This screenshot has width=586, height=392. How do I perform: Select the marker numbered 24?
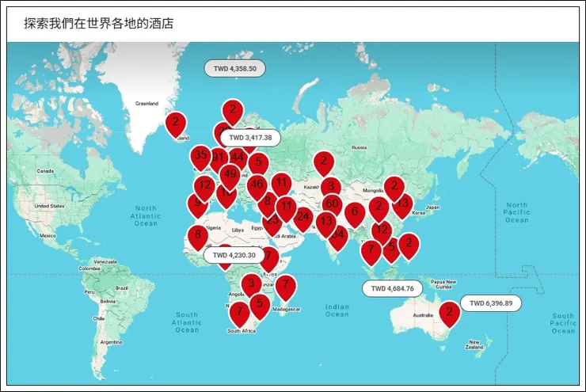click(303, 219)
